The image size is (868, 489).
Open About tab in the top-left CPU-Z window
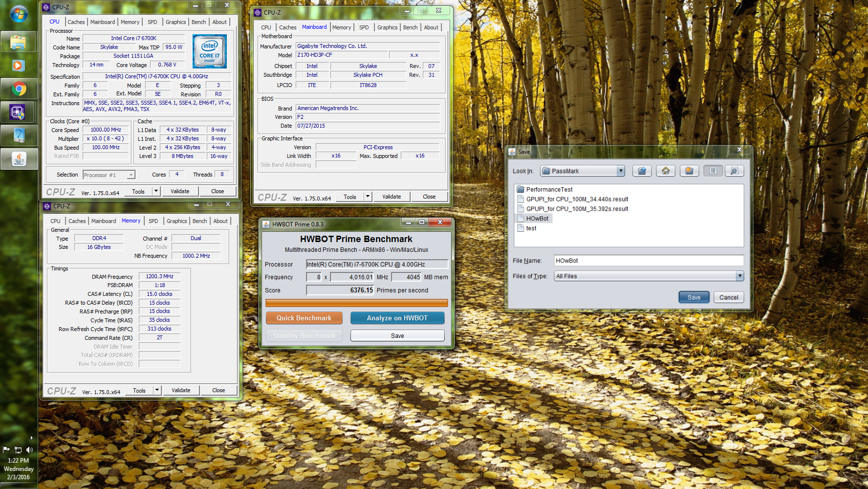219,22
